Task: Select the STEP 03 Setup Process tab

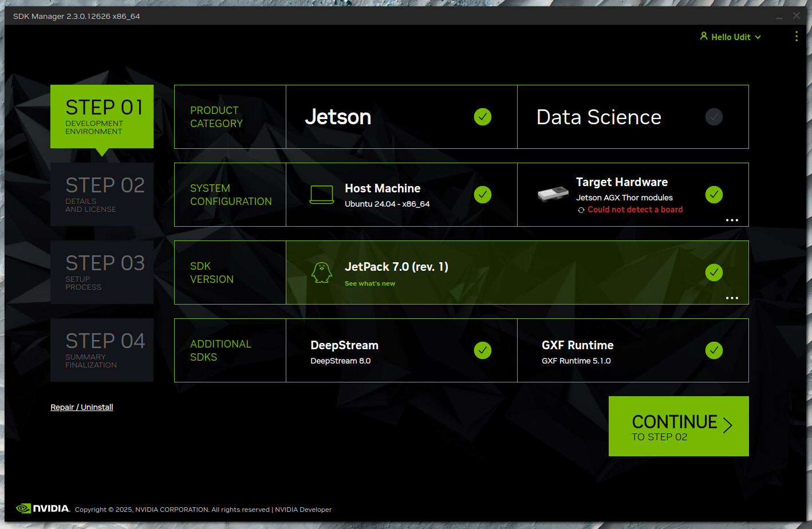Action: point(102,272)
